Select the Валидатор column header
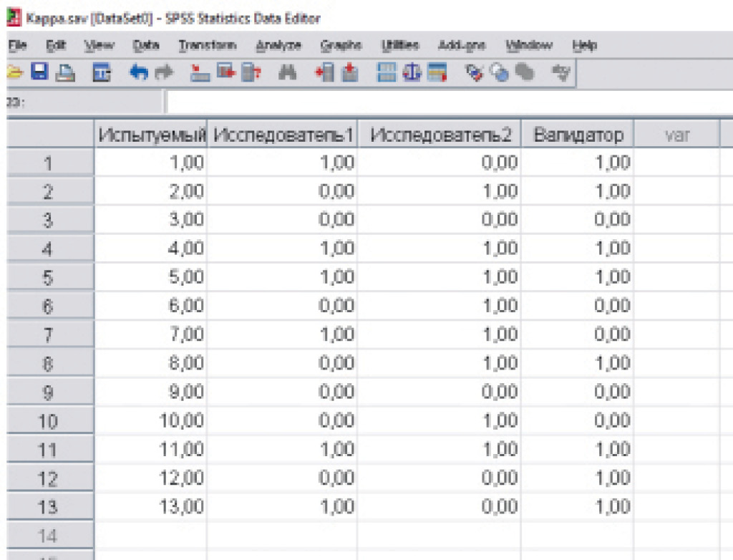 [577, 135]
